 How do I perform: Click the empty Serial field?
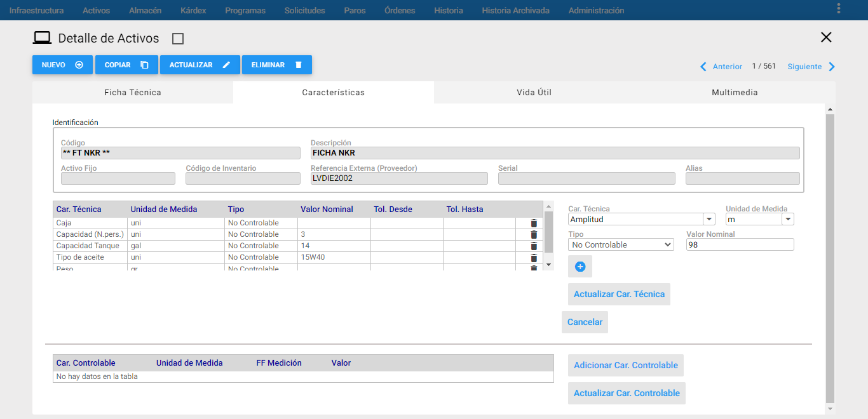point(587,178)
